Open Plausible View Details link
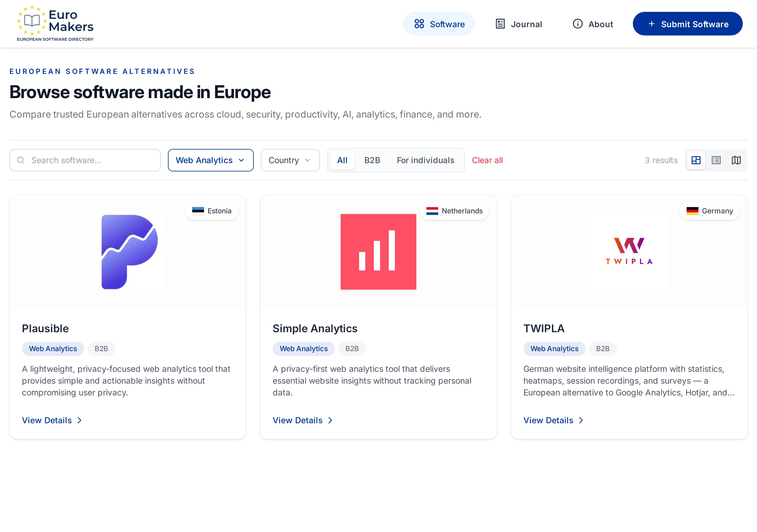Screen dimensions: 757x532 52,421
